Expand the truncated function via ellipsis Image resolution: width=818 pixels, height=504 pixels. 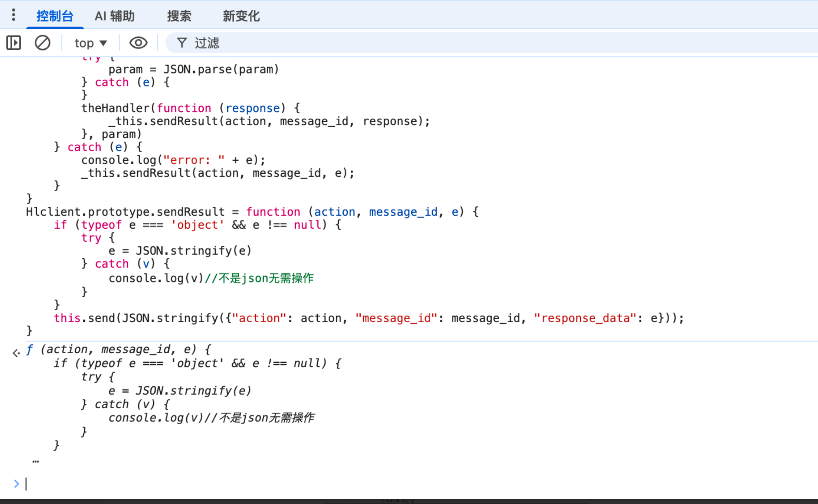36,461
